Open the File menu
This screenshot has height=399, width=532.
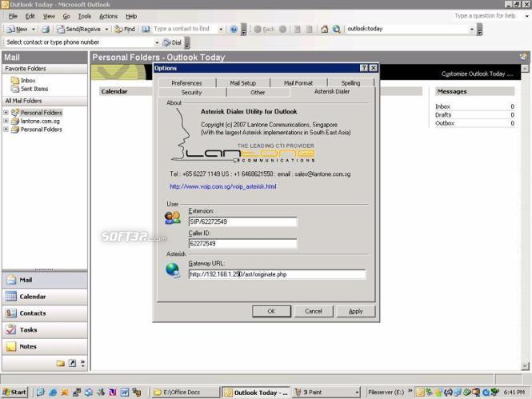point(13,16)
